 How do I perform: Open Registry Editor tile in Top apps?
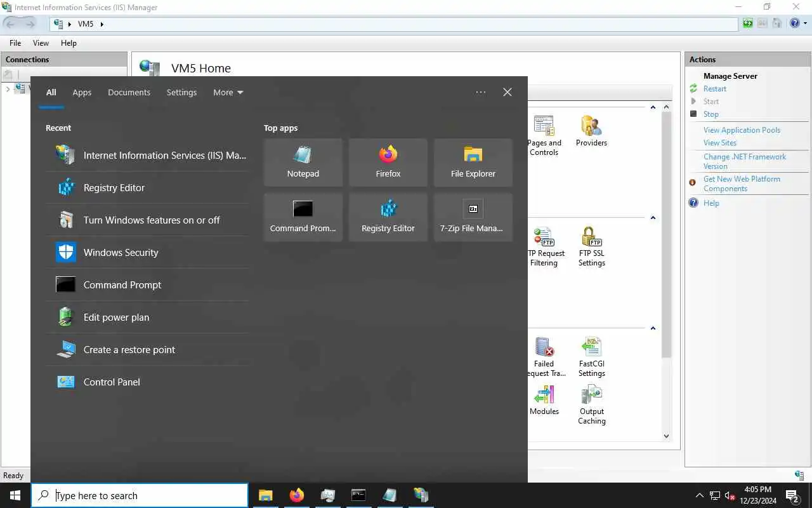[x=388, y=217]
